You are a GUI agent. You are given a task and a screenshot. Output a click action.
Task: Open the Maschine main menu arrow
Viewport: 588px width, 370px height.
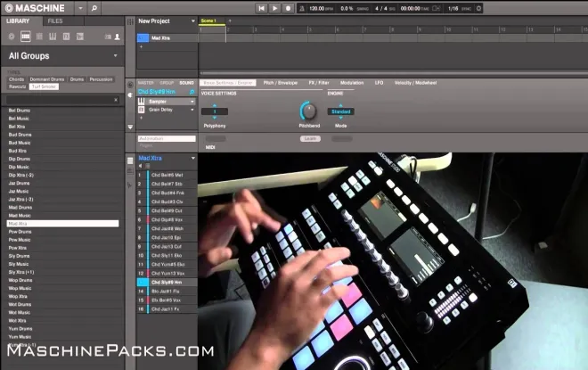[x=80, y=8]
